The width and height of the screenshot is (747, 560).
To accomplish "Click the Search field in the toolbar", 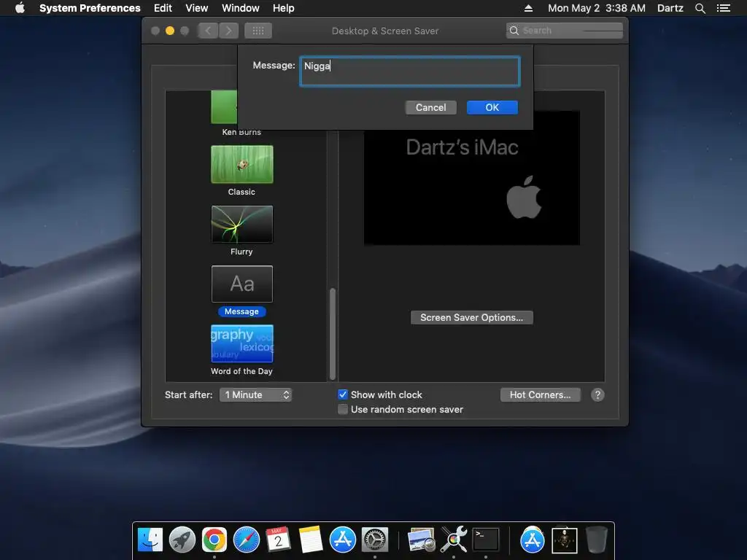I will coord(565,31).
